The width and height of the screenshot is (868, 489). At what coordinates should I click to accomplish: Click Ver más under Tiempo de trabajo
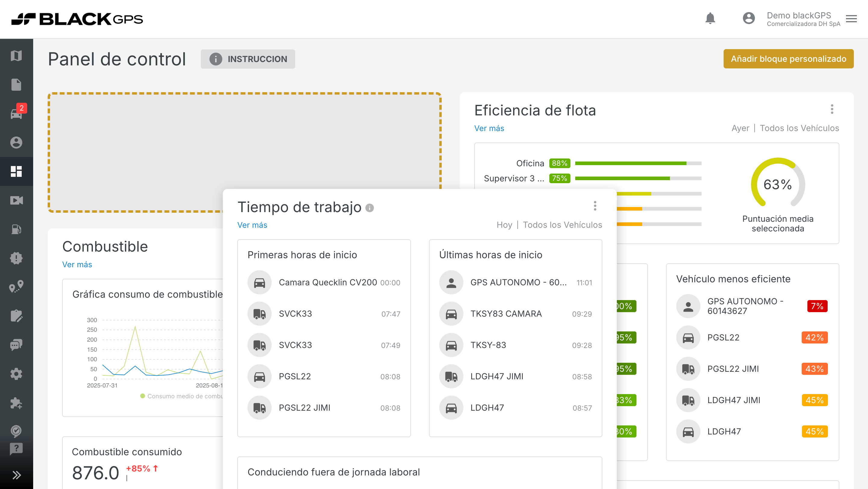(252, 225)
